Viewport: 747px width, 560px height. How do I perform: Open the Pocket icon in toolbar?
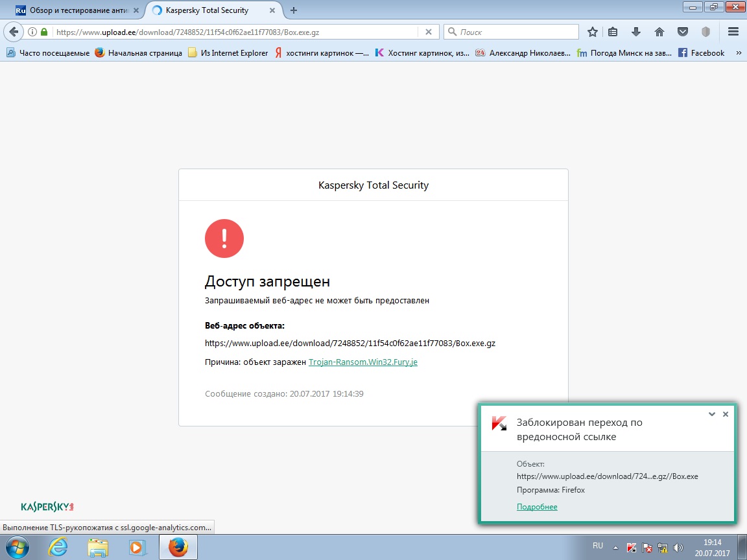pyautogui.click(x=683, y=32)
